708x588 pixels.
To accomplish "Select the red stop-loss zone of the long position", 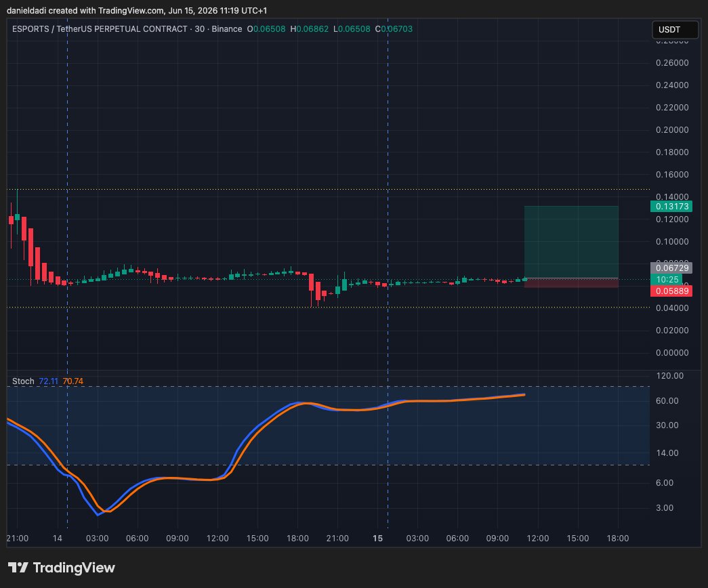I will (571, 282).
